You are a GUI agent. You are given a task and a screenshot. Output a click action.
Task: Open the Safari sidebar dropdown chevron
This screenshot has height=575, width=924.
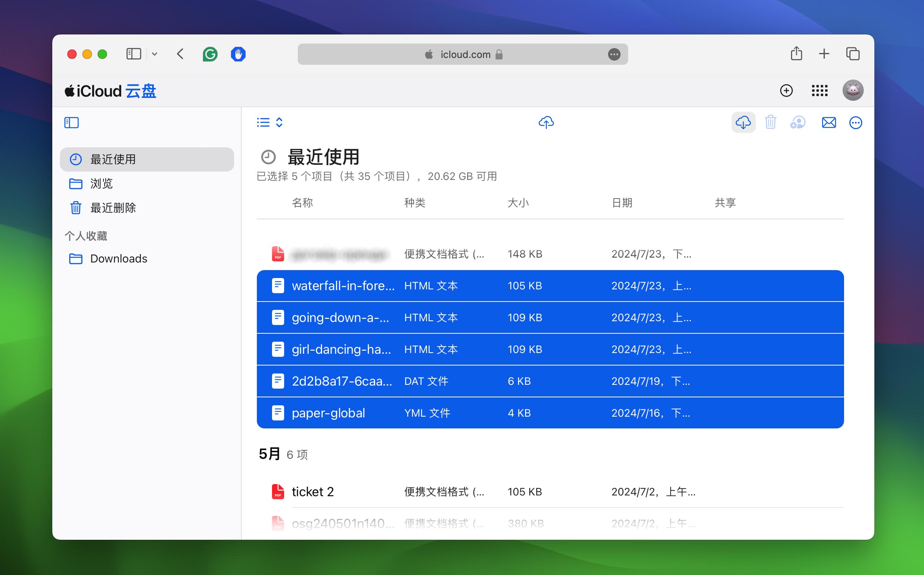coord(155,54)
